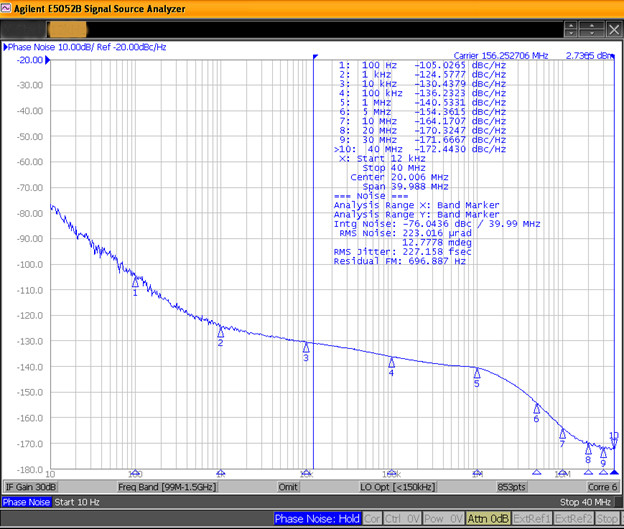Click the RMS Noise 223.016 µrad readout

coord(405,233)
